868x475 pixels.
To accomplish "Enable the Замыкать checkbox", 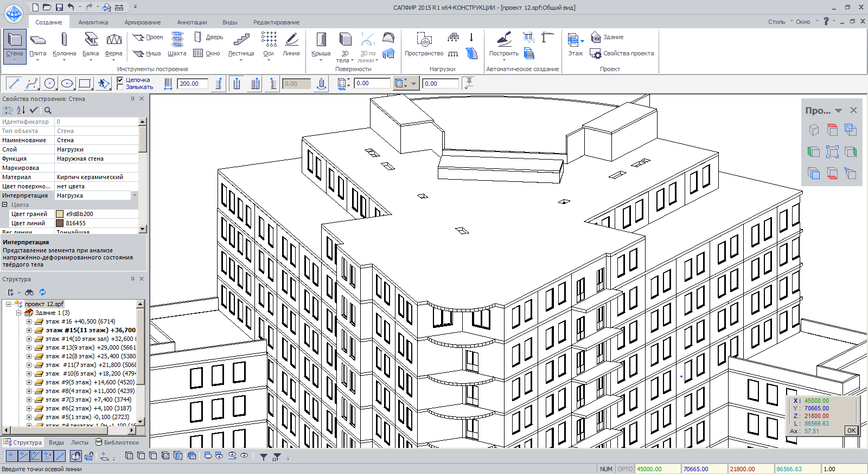I will pos(120,87).
